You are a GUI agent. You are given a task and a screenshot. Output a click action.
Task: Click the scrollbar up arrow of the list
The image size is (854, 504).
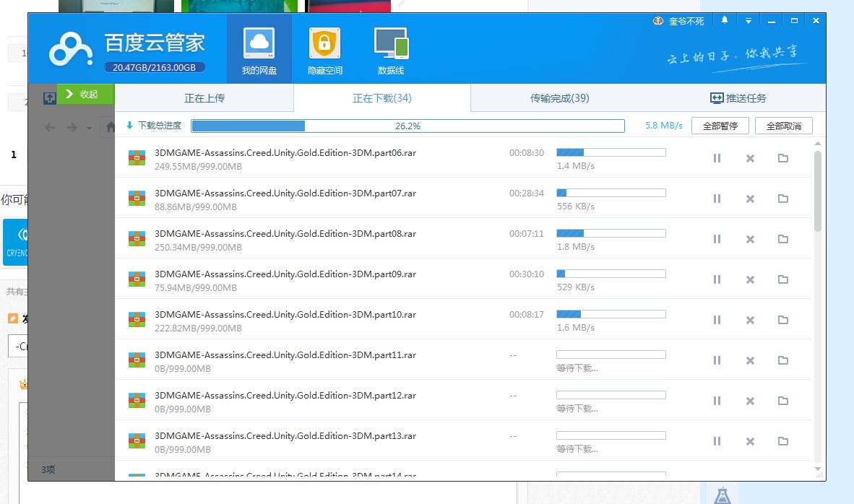point(817,144)
